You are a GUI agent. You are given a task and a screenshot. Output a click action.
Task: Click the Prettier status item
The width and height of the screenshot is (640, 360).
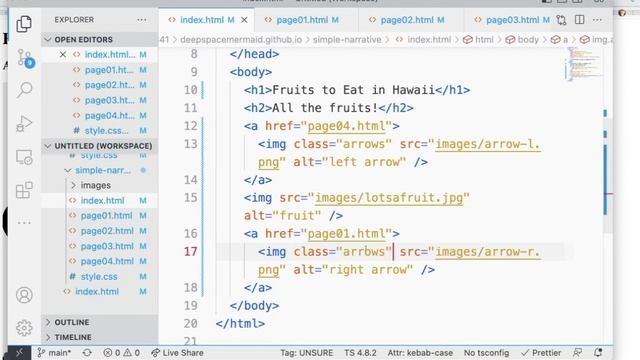tap(541, 353)
